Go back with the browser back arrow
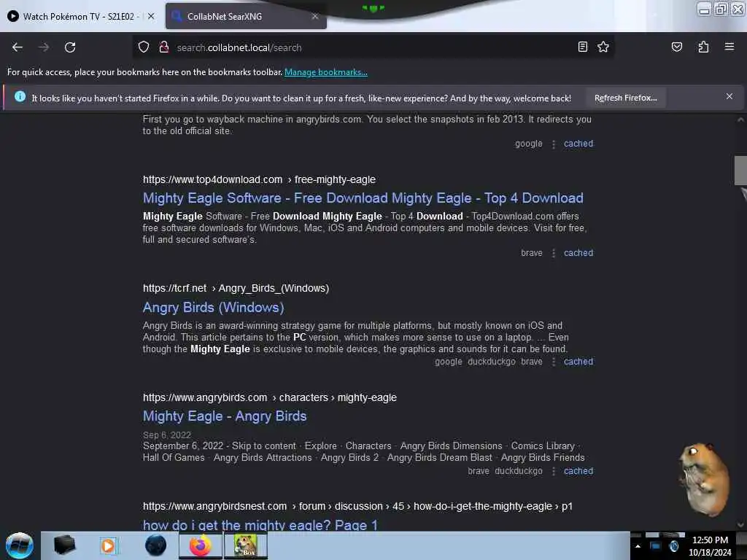 (18, 47)
